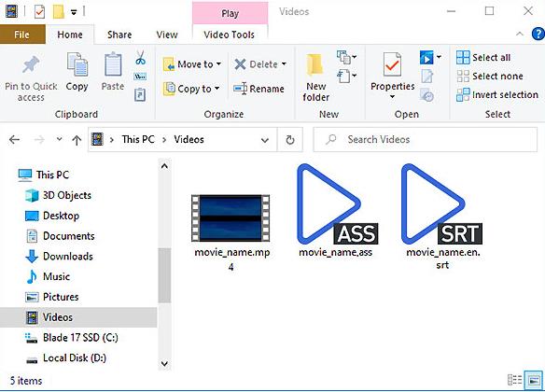Viewport: 545px width, 392px height.
Task: Open Pictures in the sidebar
Action: pos(52,297)
